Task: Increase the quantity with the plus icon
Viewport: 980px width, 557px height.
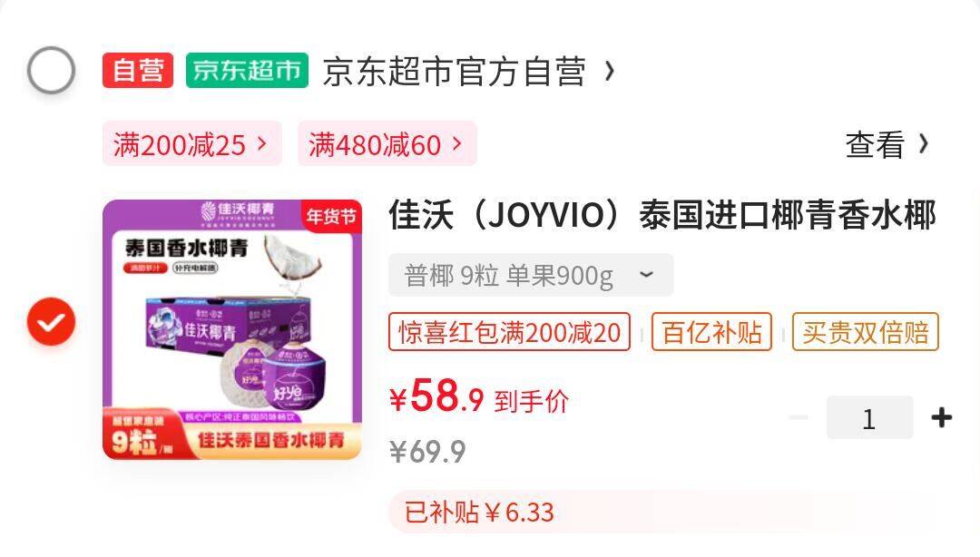Action: click(942, 417)
